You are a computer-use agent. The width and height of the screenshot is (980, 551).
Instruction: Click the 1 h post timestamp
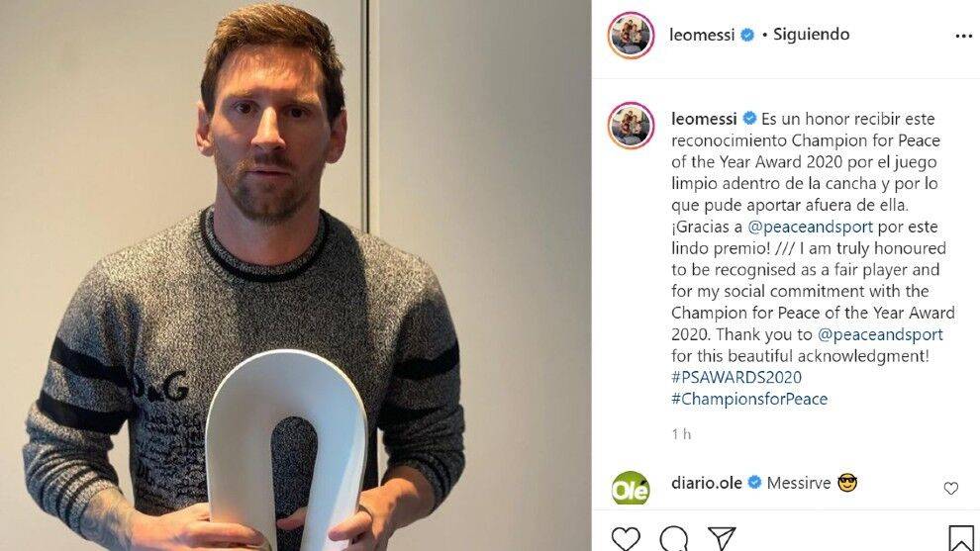tap(681, 434)
